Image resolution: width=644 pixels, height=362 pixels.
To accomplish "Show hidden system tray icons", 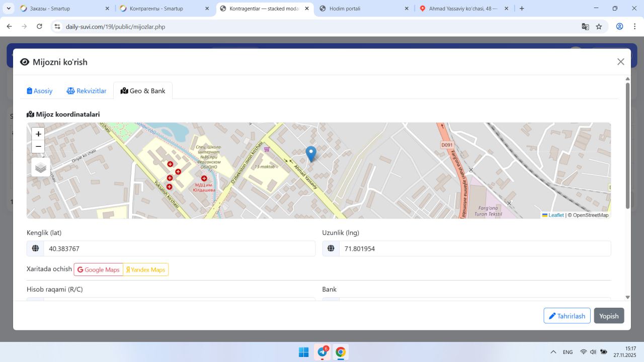I will (553, 352).
